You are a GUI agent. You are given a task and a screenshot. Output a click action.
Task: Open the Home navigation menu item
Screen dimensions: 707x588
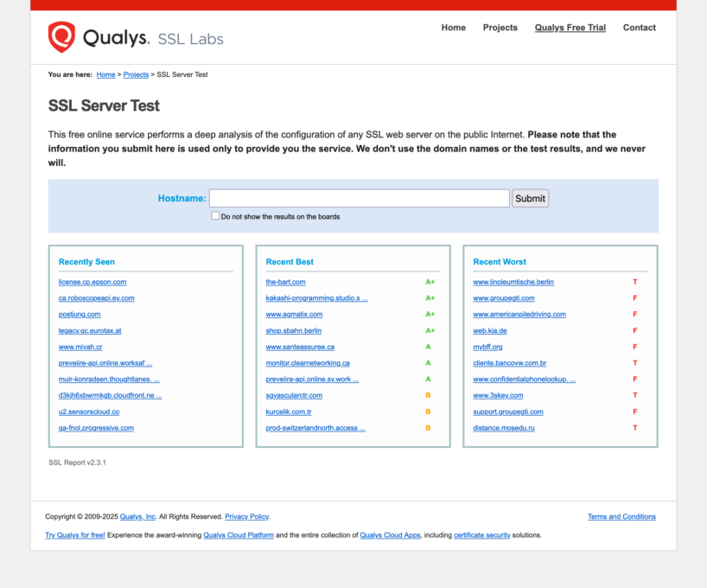[453, 28]
